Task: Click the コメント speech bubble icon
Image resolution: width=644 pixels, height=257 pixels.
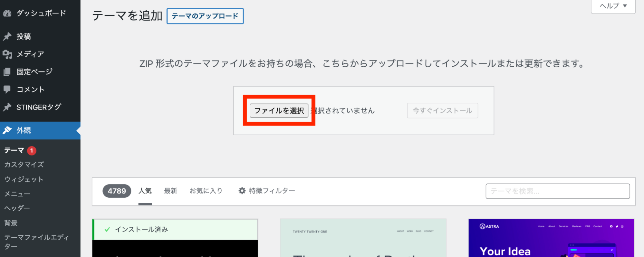Action: click(x=7, y=90)
